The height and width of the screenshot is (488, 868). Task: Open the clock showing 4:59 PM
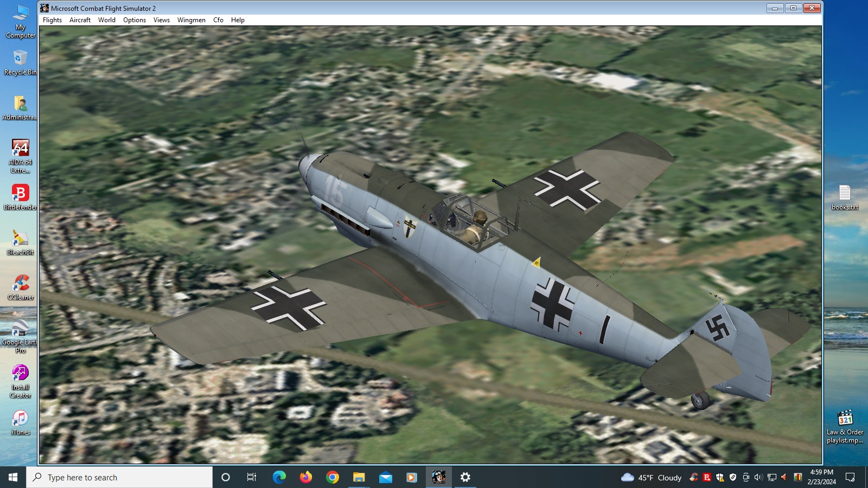[821, 477]
